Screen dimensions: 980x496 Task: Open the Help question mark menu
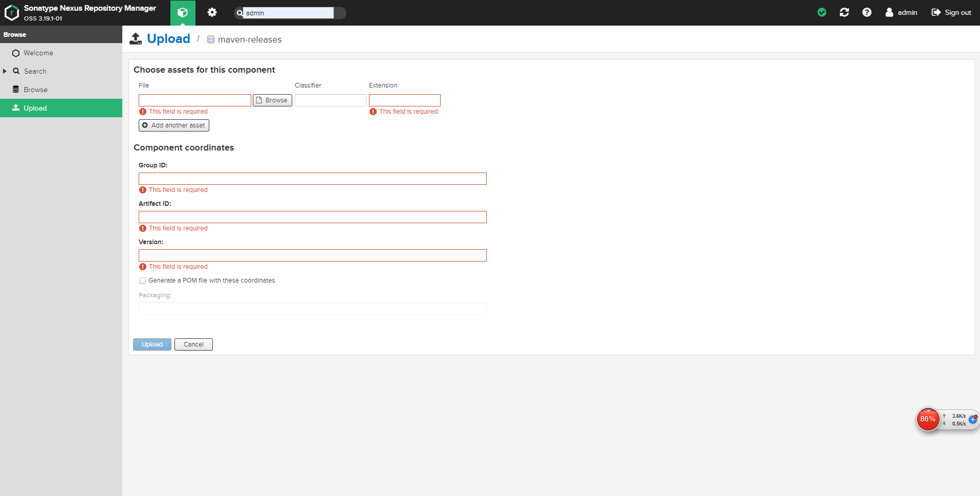pyautogui.click(x=867, y=12)
